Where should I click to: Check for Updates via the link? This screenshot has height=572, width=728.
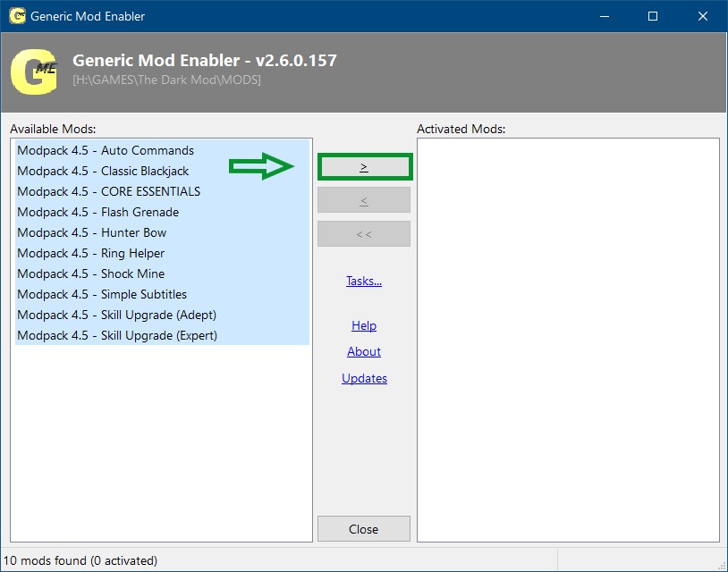[x=365, y=378]
